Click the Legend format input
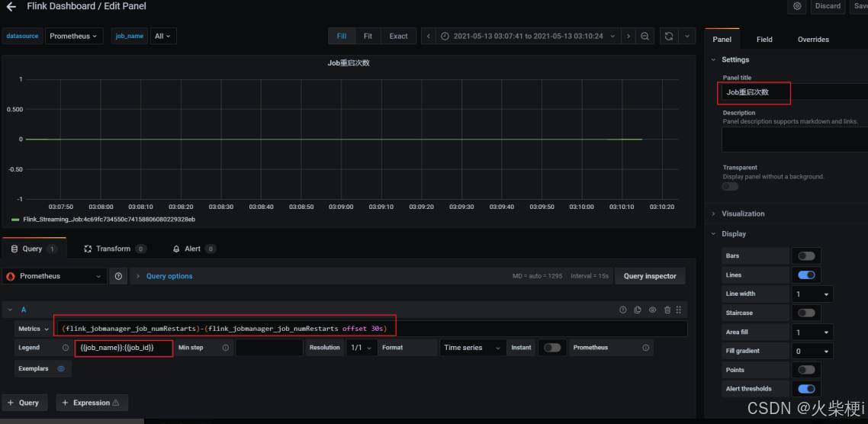The height and width of the screenshot is (424, 868). point(124,348)
